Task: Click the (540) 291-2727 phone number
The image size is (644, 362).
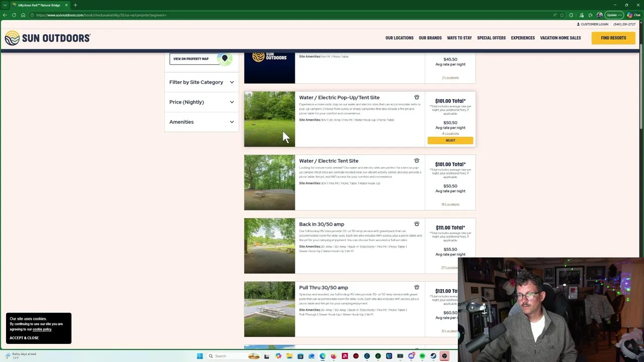Action: click(x=624, y=24)
